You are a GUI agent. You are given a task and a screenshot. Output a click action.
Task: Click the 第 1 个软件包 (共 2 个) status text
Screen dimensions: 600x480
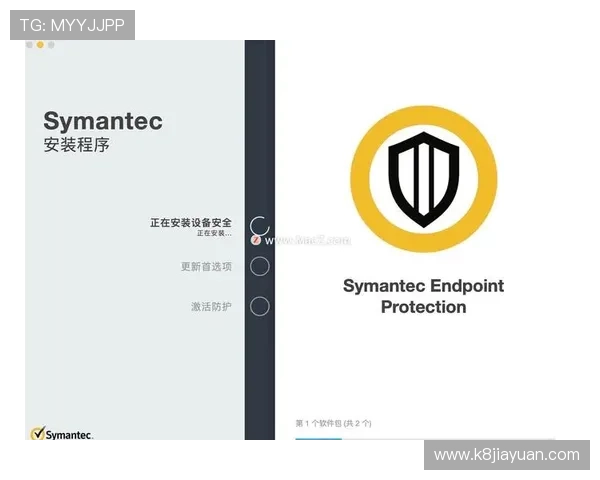(333, 423)
